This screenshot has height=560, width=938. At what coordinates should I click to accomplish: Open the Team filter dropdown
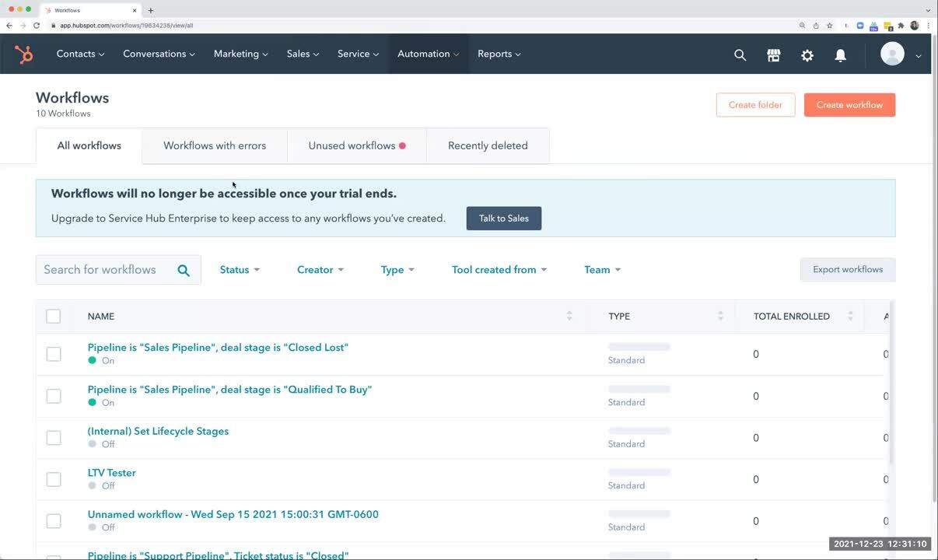[603, 270]
